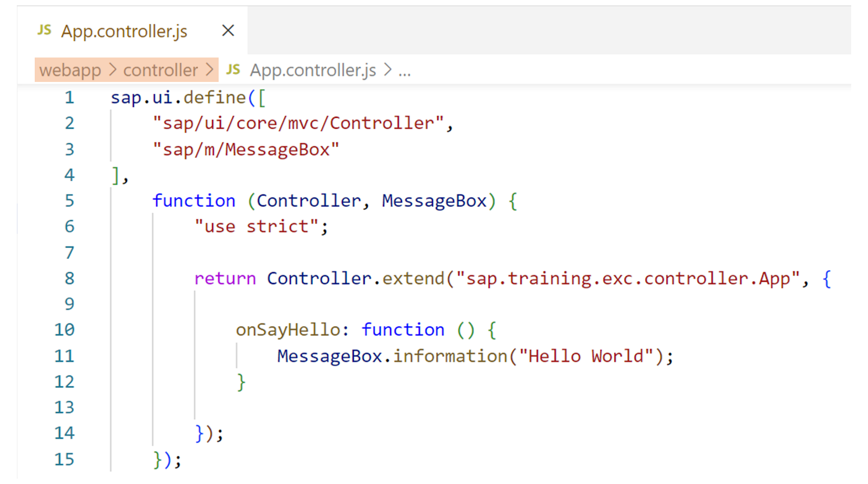Click line number 1 in the gutter
The height and width of the screenshot is (484, 868).
coord(69,98)
